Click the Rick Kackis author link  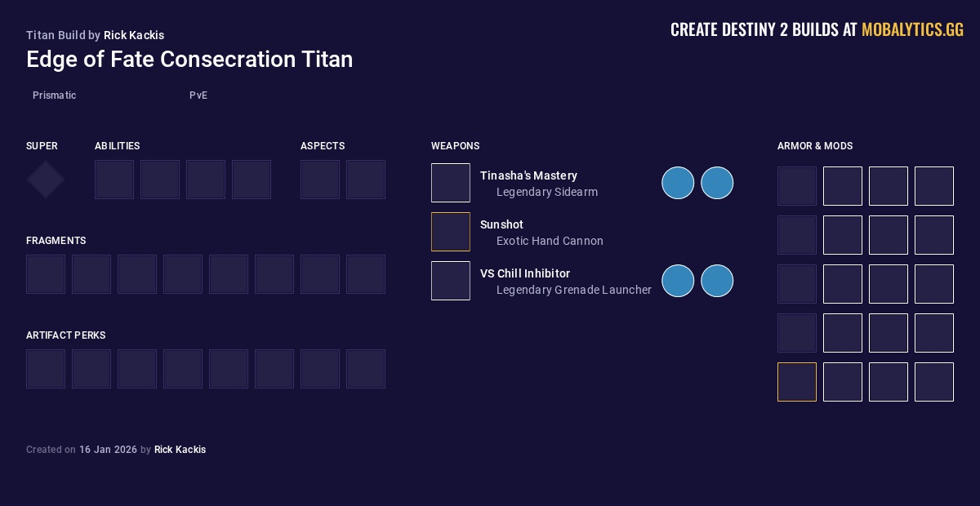(x=134, y=35)
